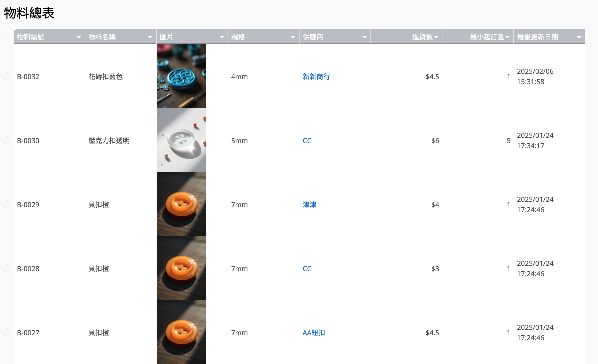Open blue tile button thumbnail image

coord(181,76)
